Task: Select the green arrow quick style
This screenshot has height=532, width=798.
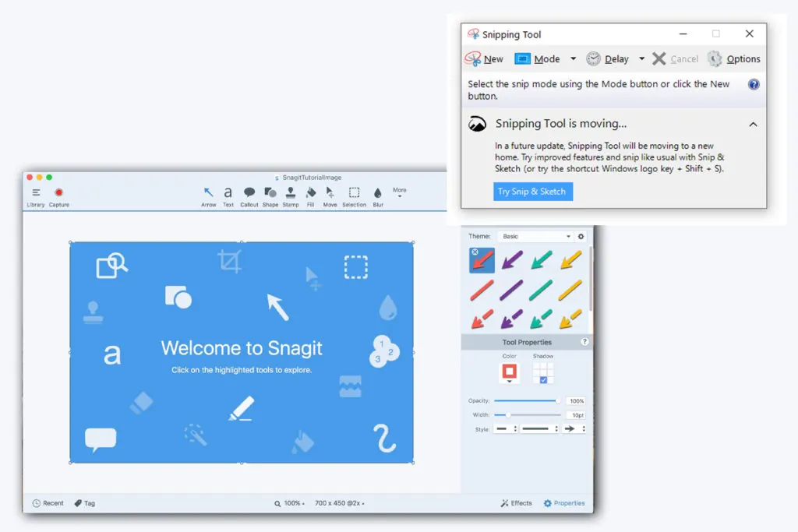Action: (541, 260)
